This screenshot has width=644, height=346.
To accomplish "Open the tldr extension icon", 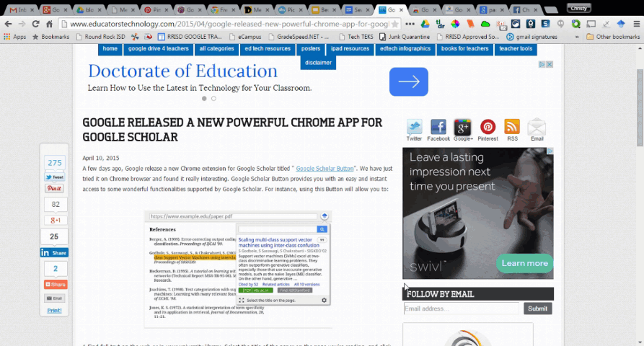I will [x=440, y=24].
